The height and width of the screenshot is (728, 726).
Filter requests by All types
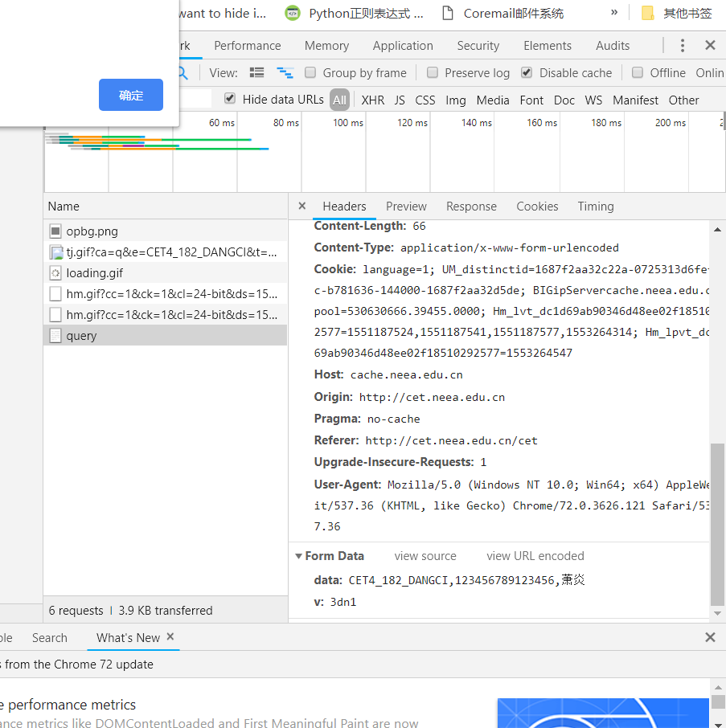pos(339,100)
